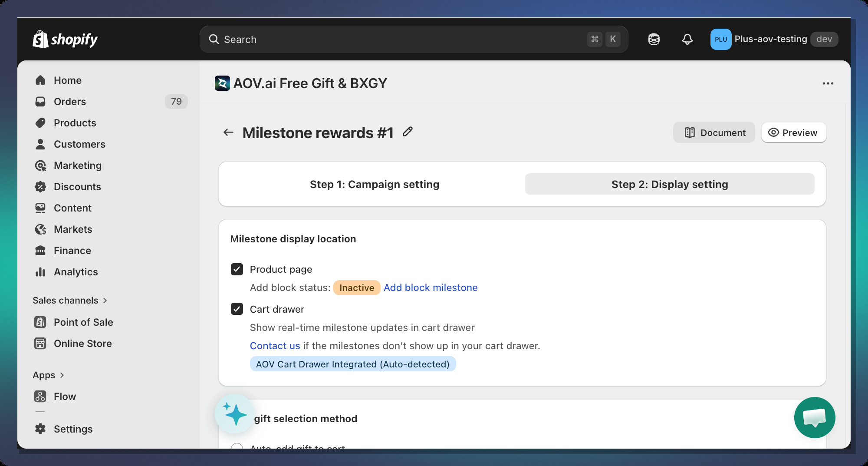Open the Sidekick assistant icon in the top bar
Screen dimensions: 868x466
pos(654,40)
